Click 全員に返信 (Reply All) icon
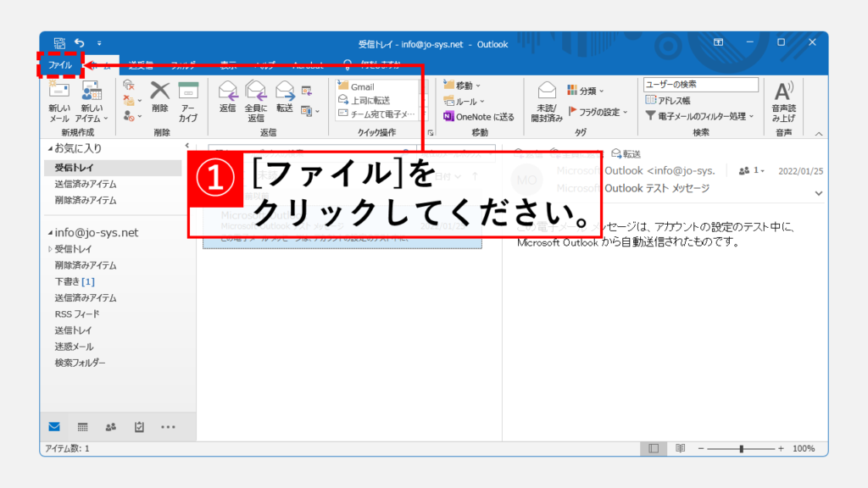Image resolution: width=868 pixels, height=488 pixels. click(256, 100)
